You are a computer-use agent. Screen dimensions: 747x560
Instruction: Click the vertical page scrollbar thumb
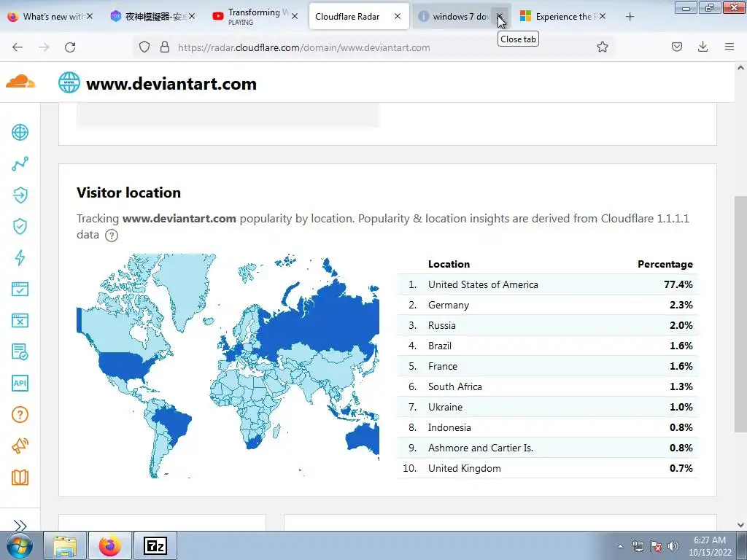click(x=740, y=314)
